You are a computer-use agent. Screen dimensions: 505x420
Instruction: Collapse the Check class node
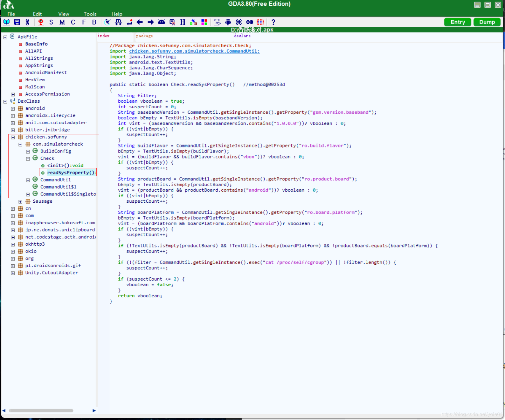(x=28, y=159)
